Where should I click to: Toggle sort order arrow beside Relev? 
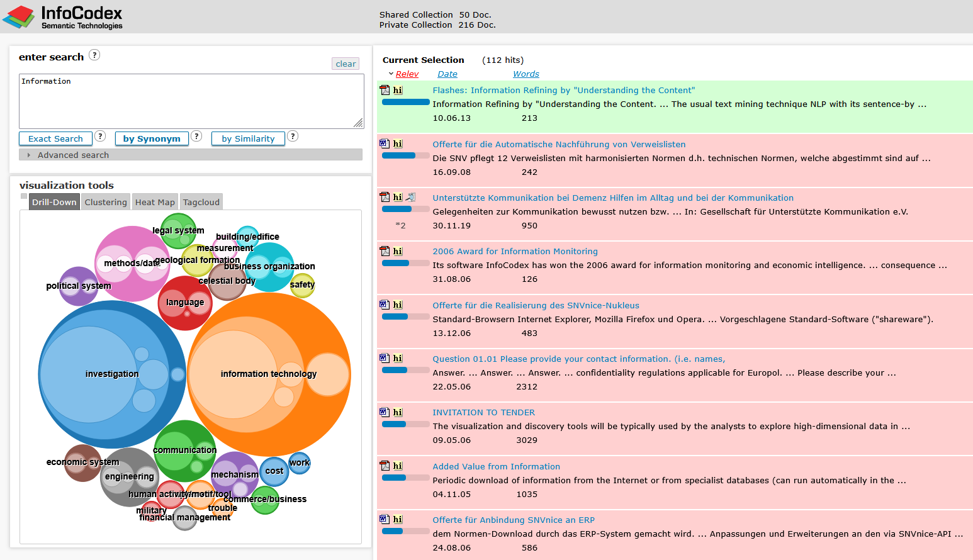pos(391,74)
